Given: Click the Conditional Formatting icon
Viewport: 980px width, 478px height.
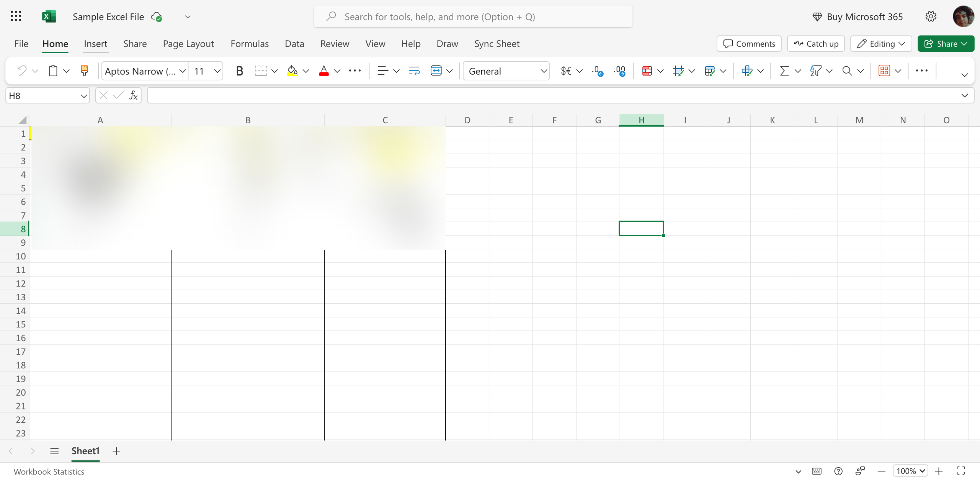Looking at the screenshot, I should [x=647, y=71].
